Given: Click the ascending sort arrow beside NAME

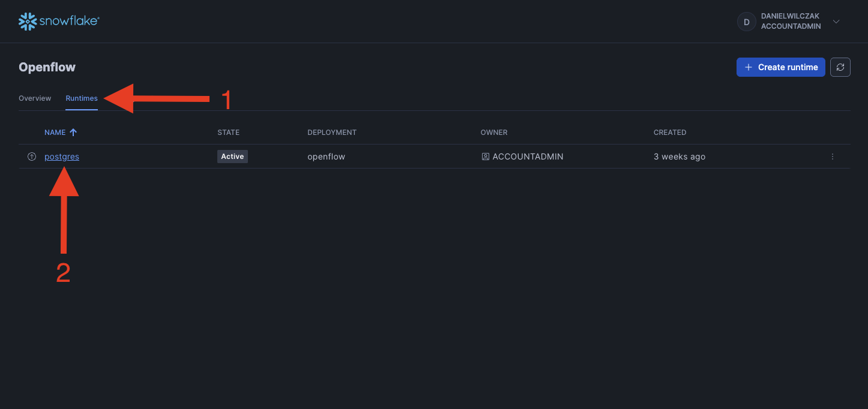Looking at the screenshot, I should (73, 133).
